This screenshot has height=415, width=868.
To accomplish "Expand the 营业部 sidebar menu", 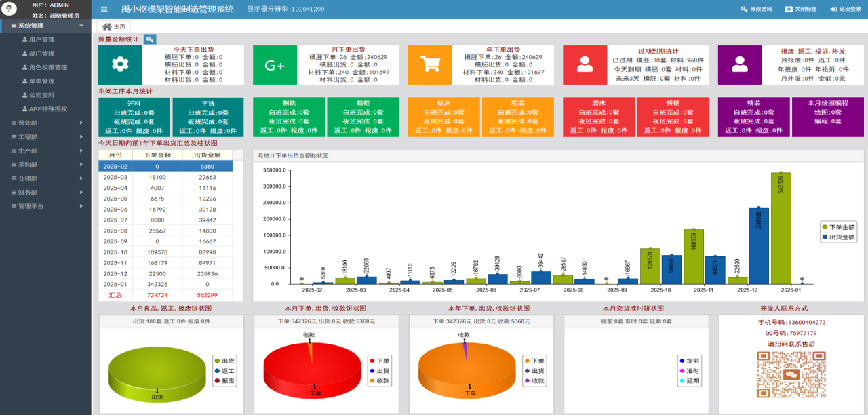I will point(45,123).
